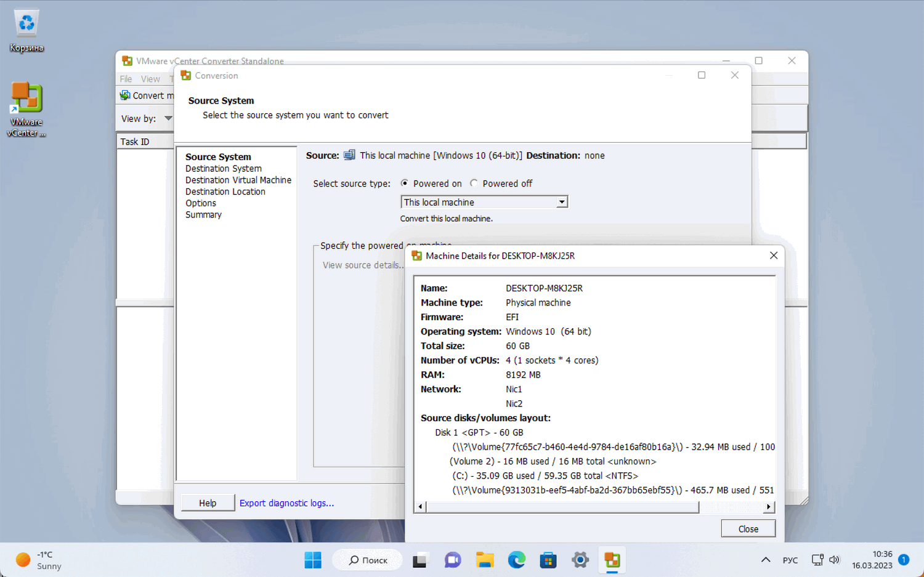Click the C: volume NTFS row

545,476
